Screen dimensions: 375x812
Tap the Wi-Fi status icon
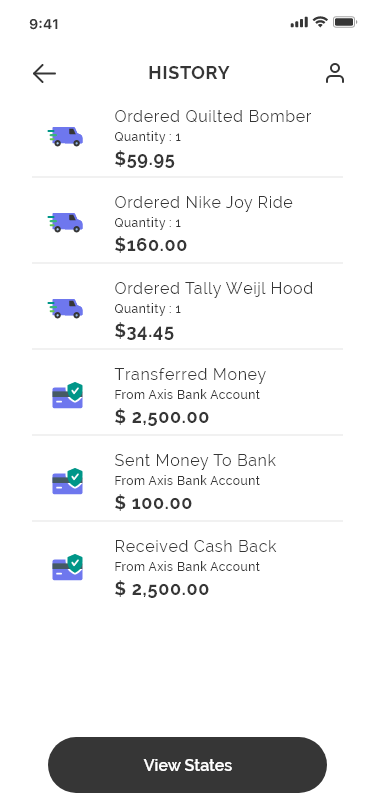[x=321, y=22]
